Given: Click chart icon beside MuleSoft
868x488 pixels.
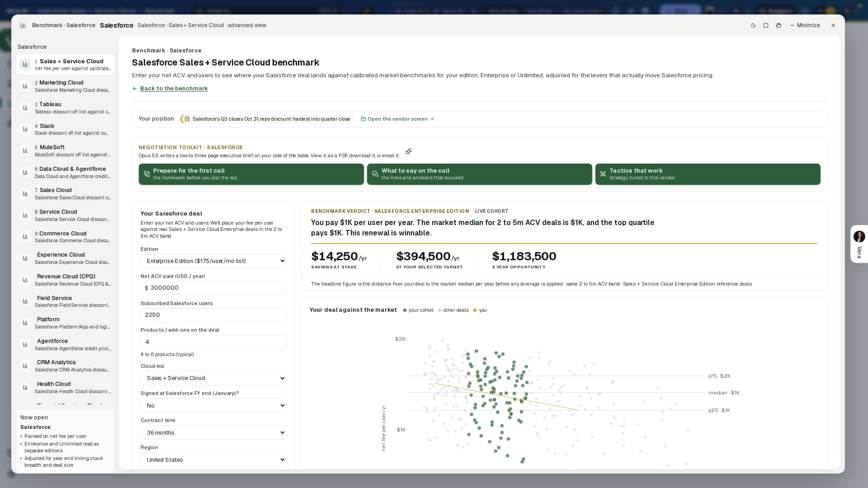Looking at the screenshot, I should (25, 150).
